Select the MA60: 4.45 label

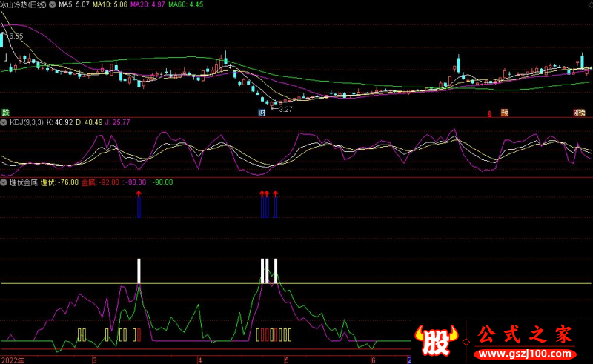[x=186, y=5]
